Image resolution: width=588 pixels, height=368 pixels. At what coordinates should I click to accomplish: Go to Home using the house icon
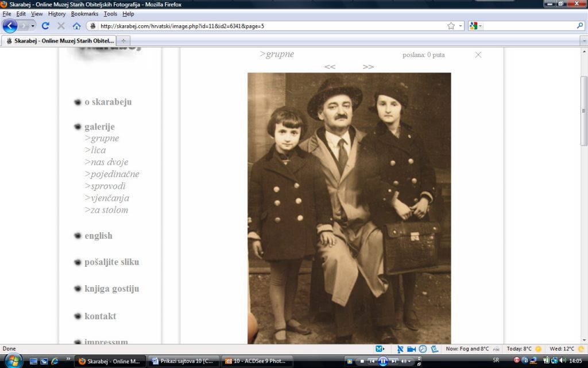[76, 26]
